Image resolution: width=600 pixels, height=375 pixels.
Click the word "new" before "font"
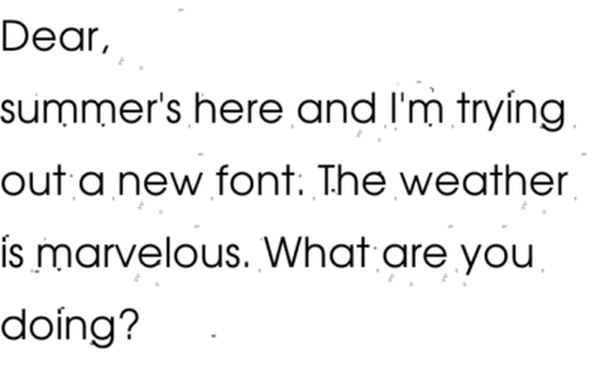pos(160,183)
